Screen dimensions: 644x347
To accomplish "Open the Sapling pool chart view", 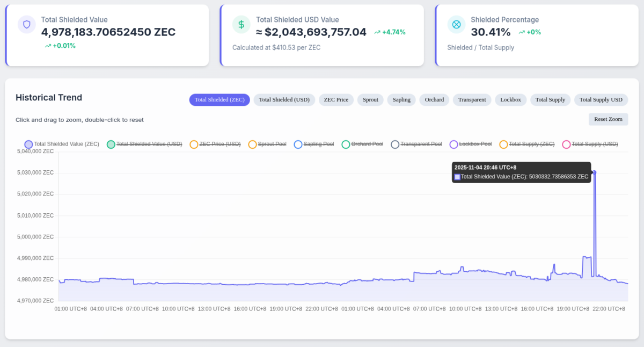I will click(x=401, y=100).
